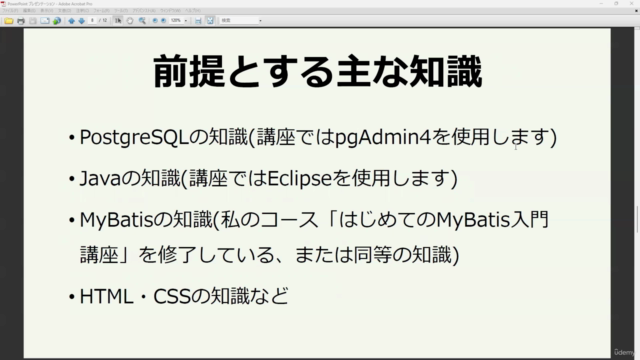The image size is (640, 360).
Task: Zoom in with the second round zoom button
Action: tap(163, 20)
